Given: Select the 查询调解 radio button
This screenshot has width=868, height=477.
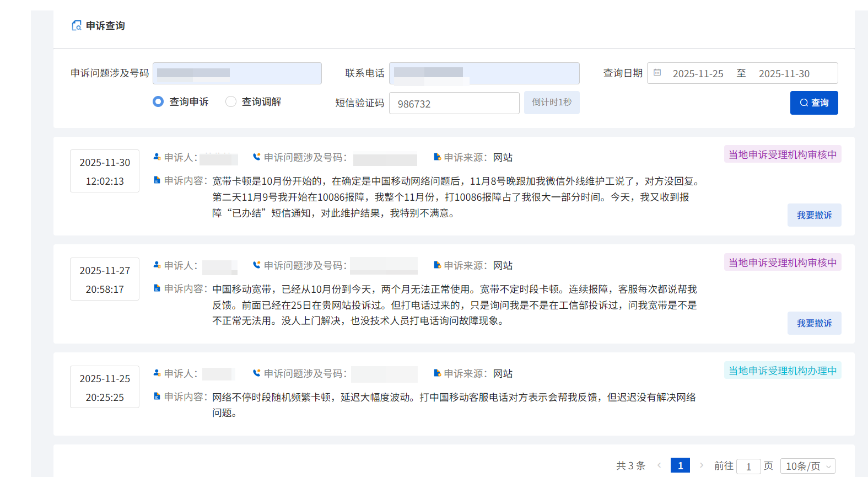Looking at the screenshot, I should pos(231,101).
